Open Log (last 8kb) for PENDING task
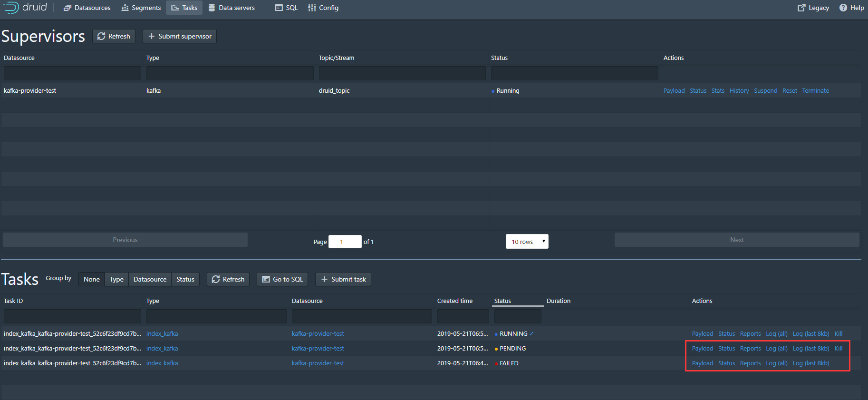This screenshot has height=400, width=868. [x=811, y=349]
